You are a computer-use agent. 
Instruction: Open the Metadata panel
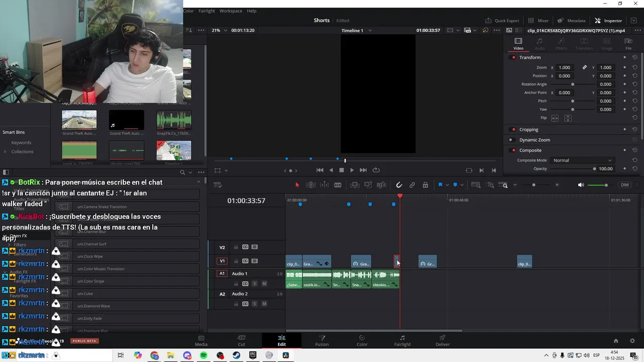coord(571,21)
